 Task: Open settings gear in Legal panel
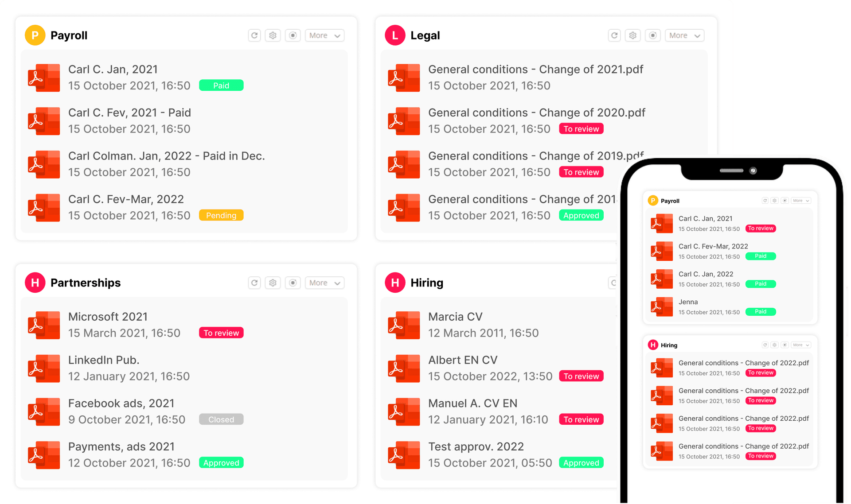tap(633, 35)
